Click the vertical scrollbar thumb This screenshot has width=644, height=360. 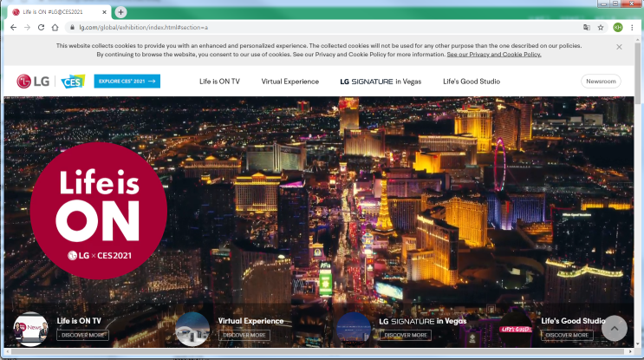click(x=638, y=72)
